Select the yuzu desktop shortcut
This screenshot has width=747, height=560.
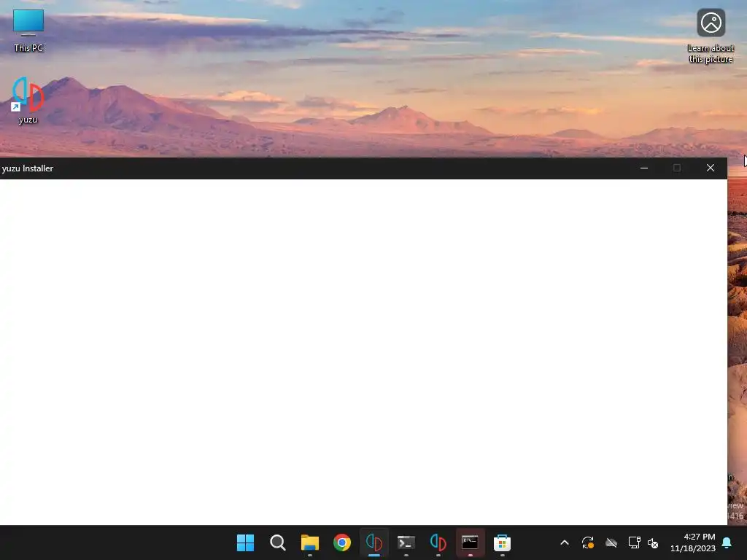tap(28, 101)
